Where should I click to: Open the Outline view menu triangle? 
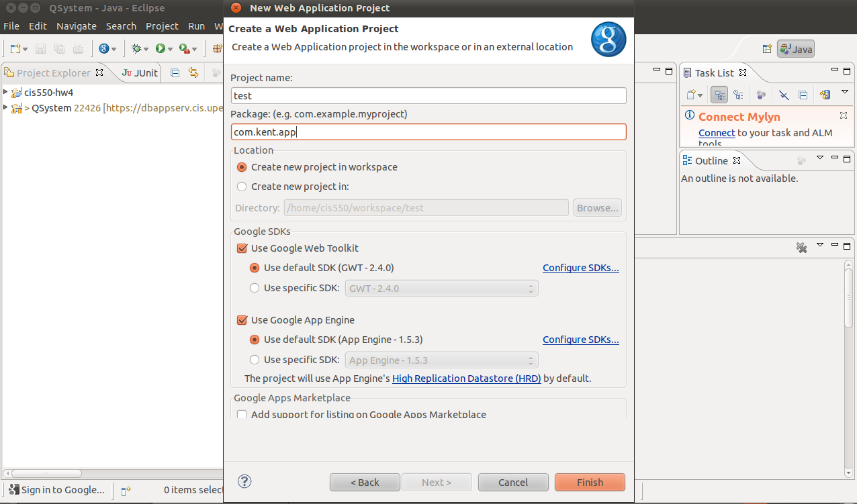point(820,158)
